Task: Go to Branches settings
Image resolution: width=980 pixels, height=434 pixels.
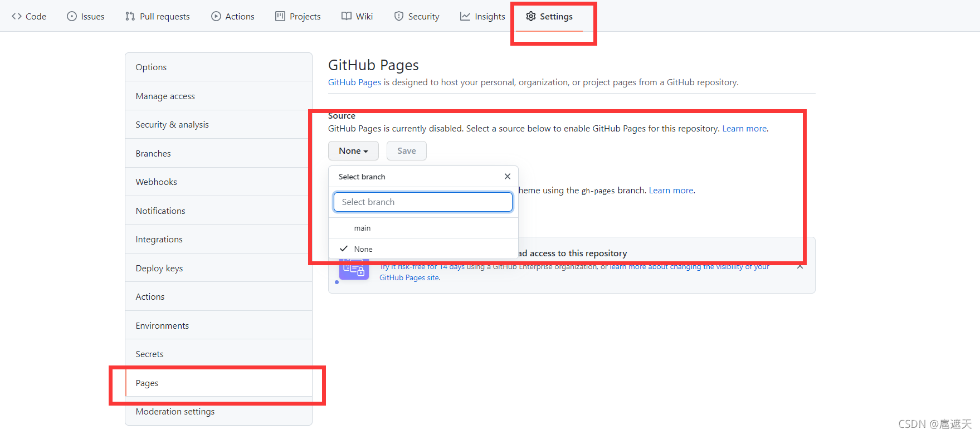Action: point(218,153)
